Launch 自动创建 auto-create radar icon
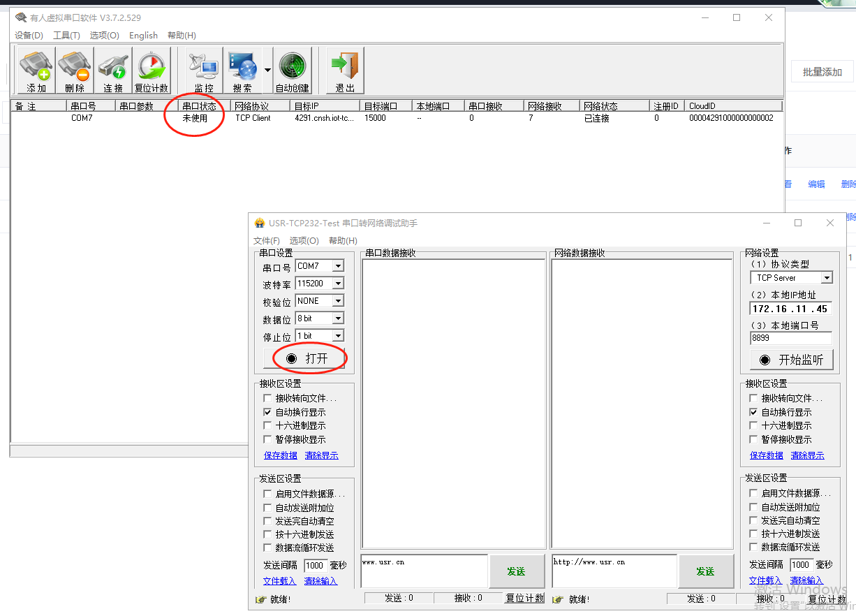The height and width of the screenshot is (616, 856). point(292,71)
